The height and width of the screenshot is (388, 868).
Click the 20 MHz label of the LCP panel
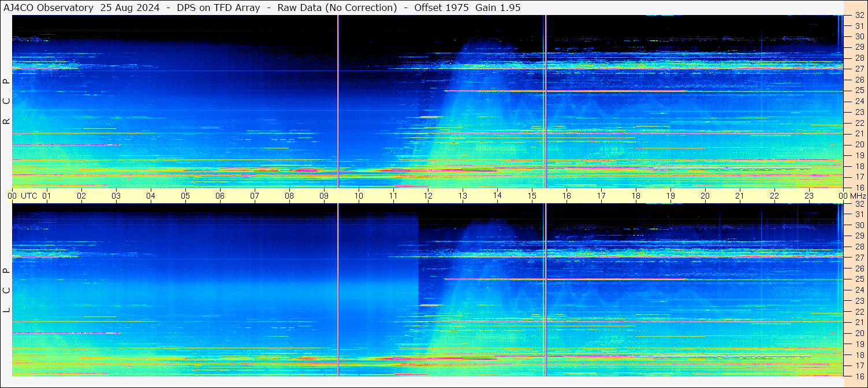point(859,333)
